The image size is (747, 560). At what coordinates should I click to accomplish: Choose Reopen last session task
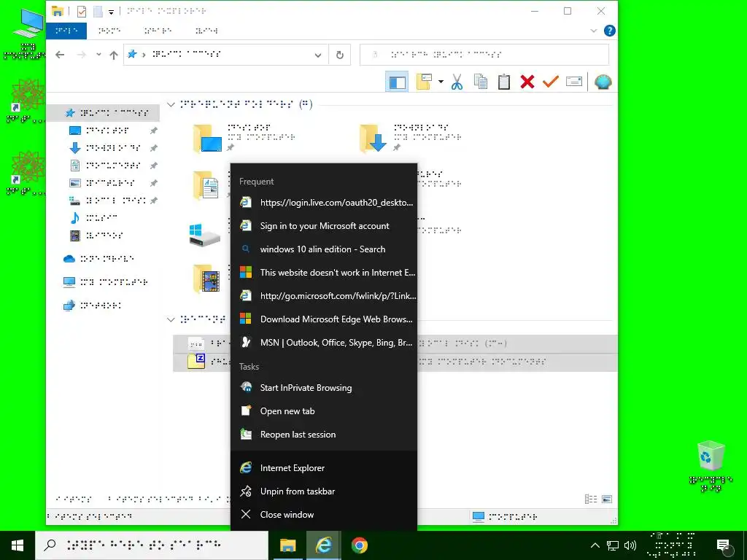coord(324,435)
